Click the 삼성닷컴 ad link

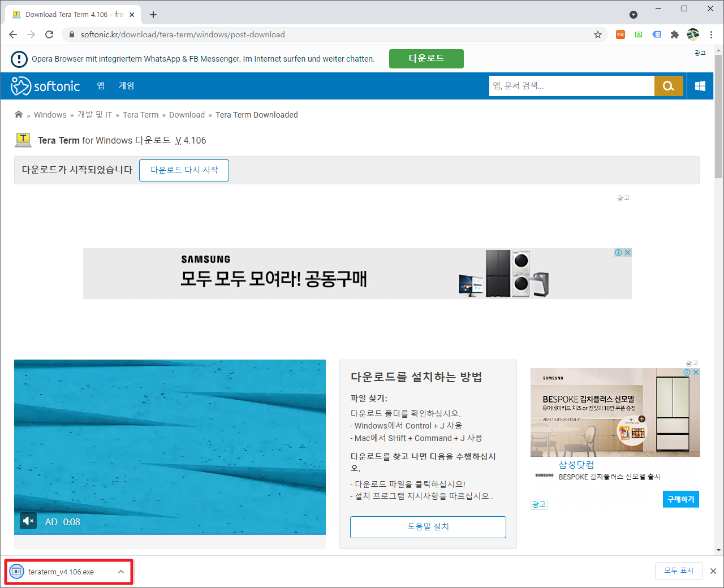pyautogui.click(x=576, y=465)
